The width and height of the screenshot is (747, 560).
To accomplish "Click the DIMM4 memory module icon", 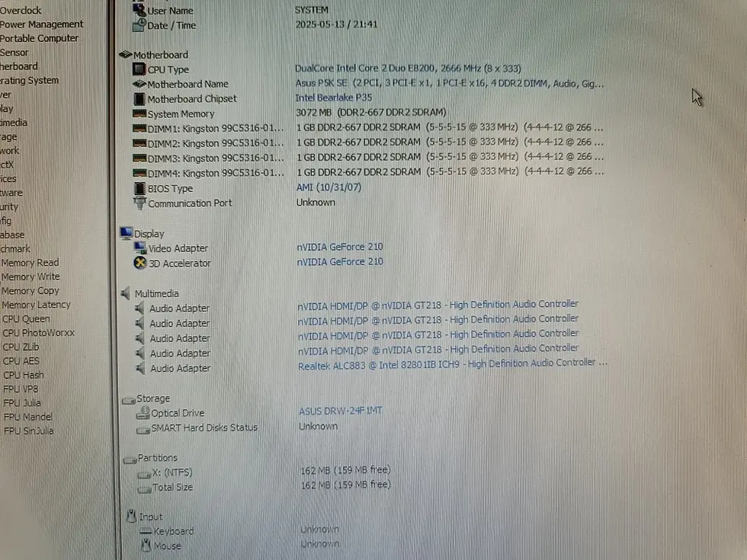I will tap(139, 172).
